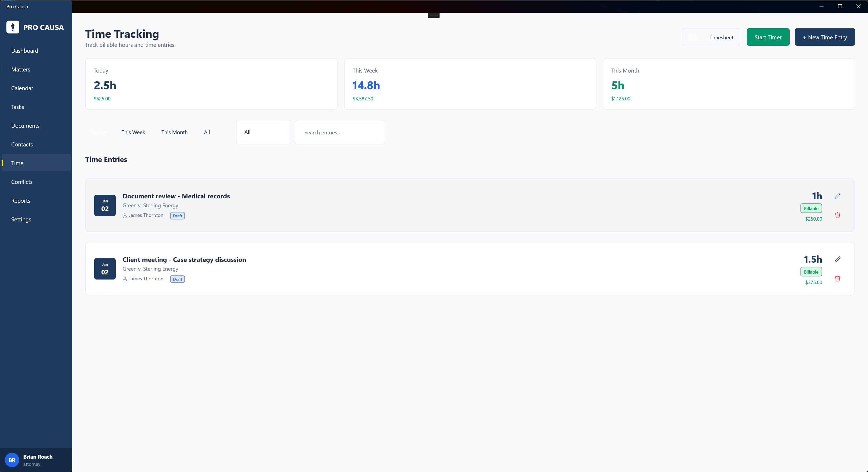This screenshot has width=868, height=472.
Task: Open the Matters section
Action: pos(21,69)
